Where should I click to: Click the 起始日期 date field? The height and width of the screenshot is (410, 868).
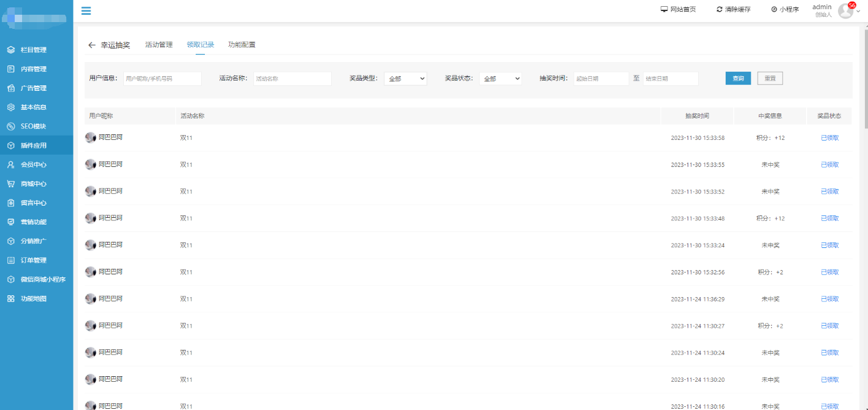[601, 79]
